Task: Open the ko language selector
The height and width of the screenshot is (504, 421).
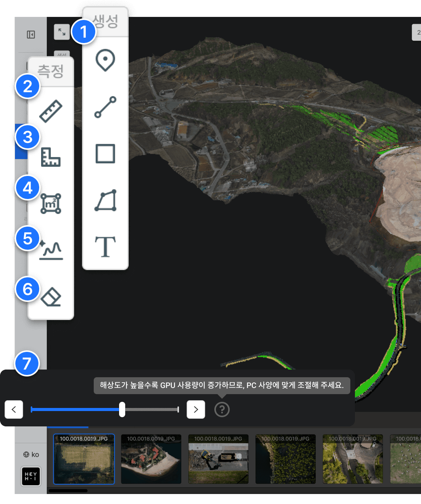Action: pos(31,454)
